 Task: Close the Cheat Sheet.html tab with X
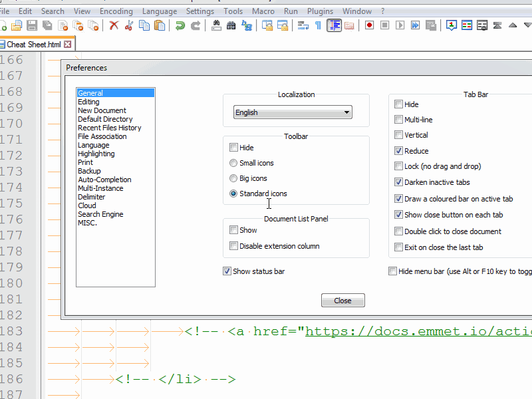(68, 45)
